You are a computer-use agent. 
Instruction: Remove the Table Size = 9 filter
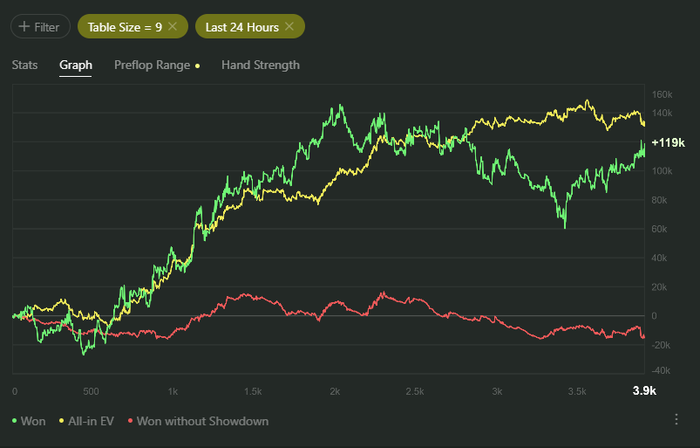[x=172, y=26]
